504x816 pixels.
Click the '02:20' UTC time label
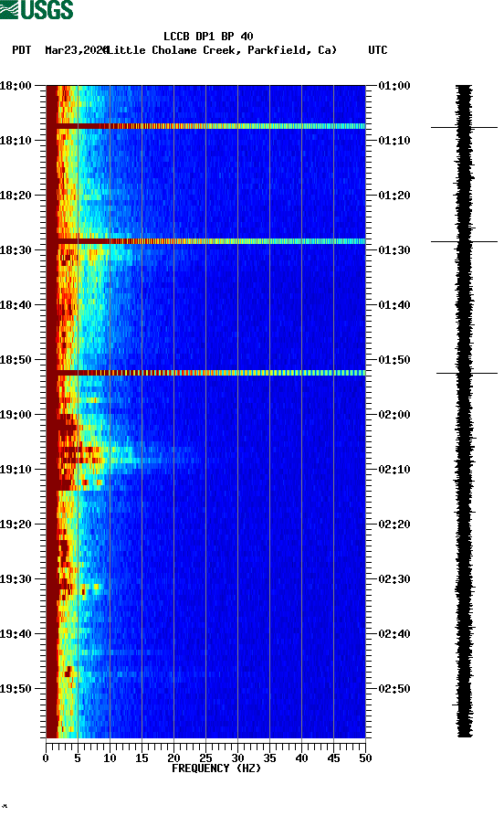[394, 525]
